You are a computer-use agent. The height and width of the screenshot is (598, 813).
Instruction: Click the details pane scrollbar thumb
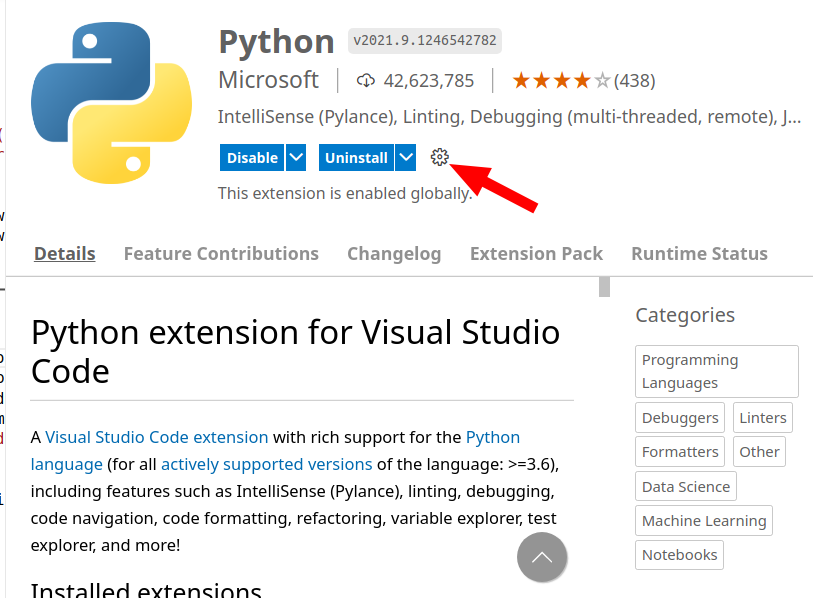click(604, 288)
